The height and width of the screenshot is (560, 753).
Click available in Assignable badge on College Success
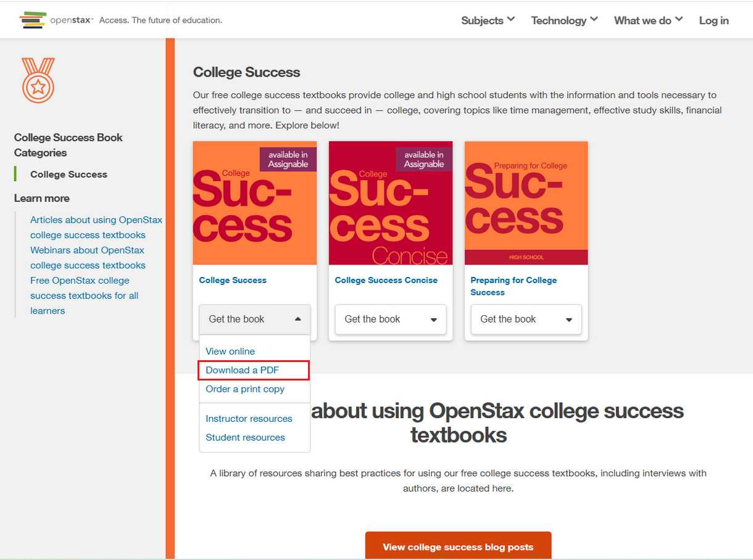point(288,159)
